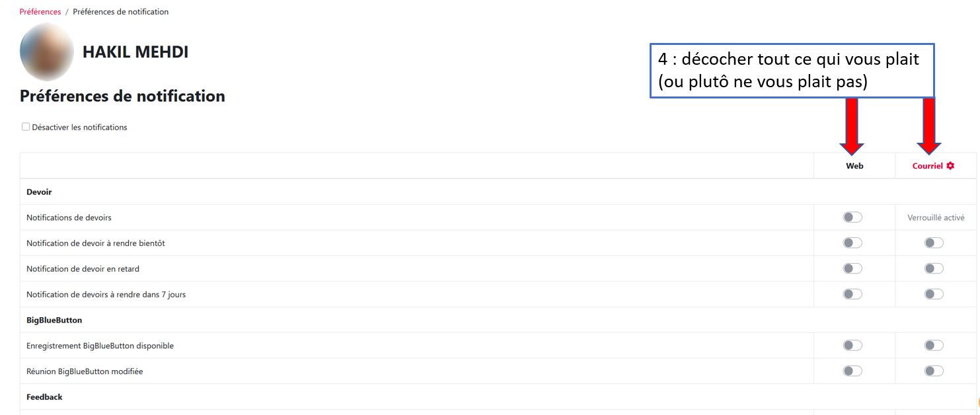Viewport: 980px width, 415px height.
Task: Toggle Web for Enregistrement BigBlueButton disponible
Action: [x=852, y=346]
